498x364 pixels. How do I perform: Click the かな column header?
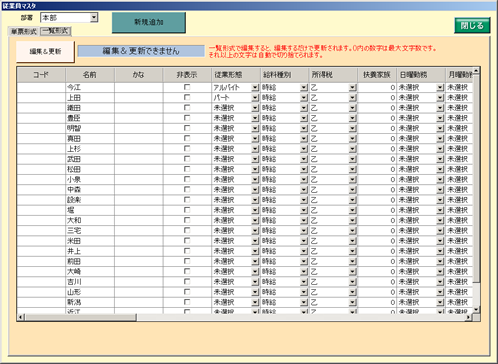tap(138, 75)
